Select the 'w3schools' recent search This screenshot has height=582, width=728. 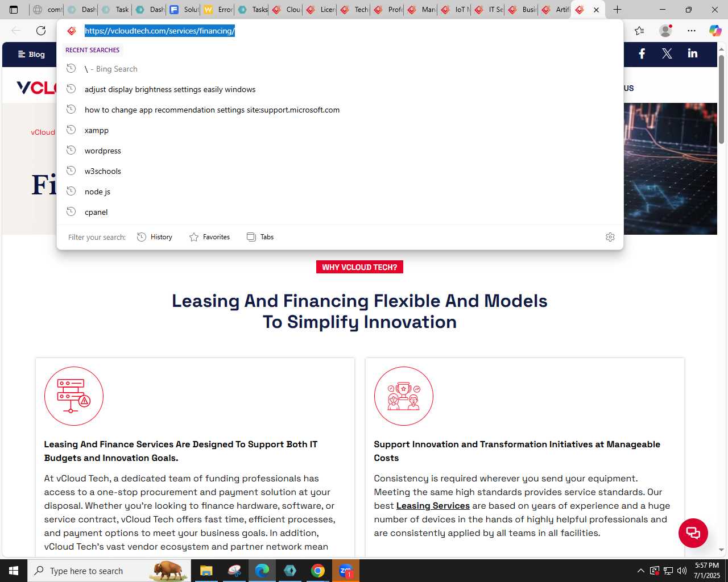(340, 171)
